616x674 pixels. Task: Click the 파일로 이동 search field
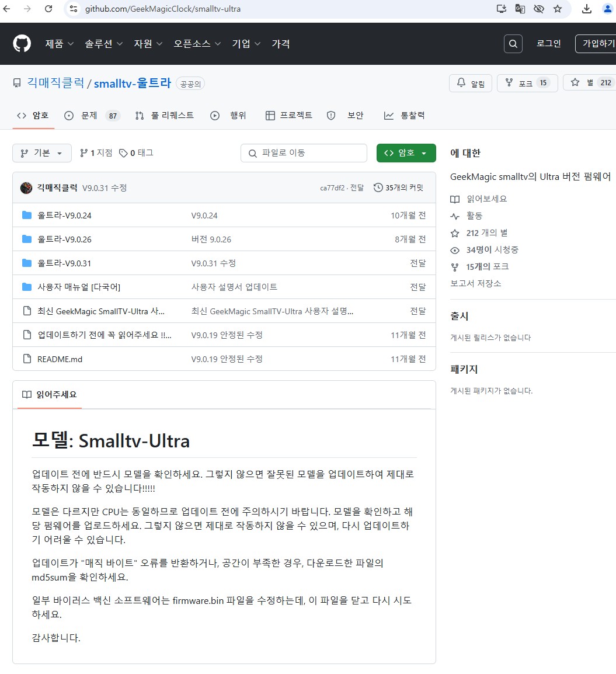304,153
